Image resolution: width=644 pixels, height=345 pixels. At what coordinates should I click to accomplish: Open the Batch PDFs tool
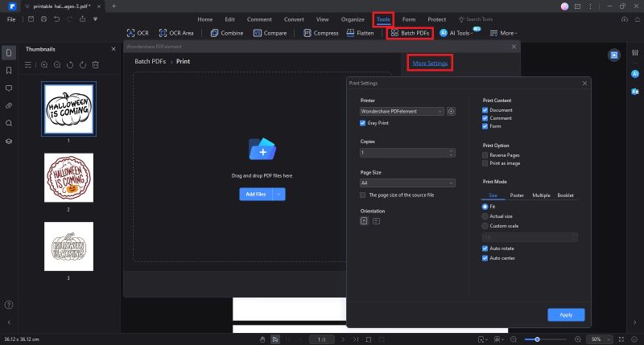[410, 33]
